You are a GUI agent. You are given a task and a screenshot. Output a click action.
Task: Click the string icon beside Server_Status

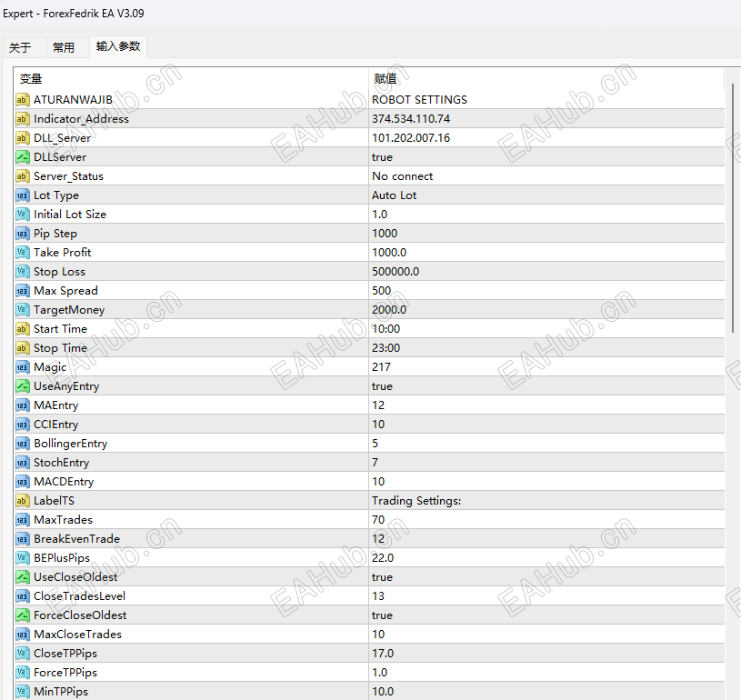tap(22, 176)
